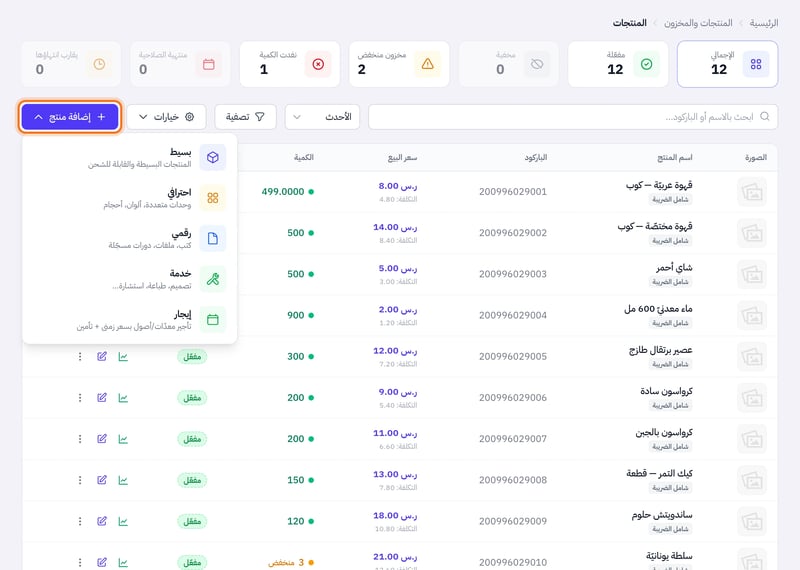Click the calendar icon beside إيجار

point(213,319)
